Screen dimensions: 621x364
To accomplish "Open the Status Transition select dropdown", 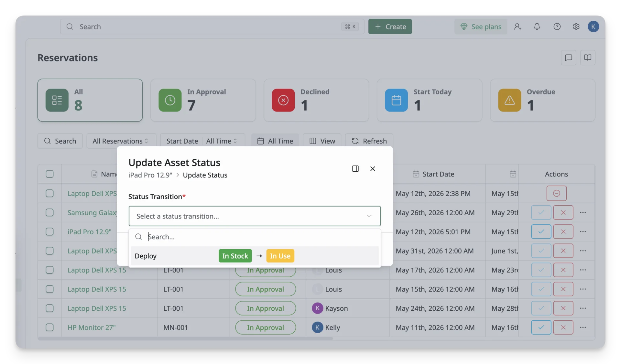I will [x=255, y=216].
